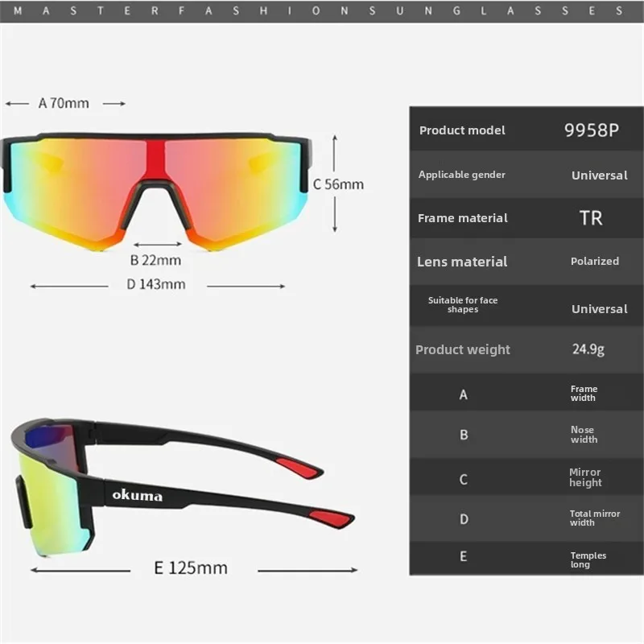Screen dimensions: 644x644
Task: Click the red nose bridge on the glasses
Action: (x=155, y=161)
